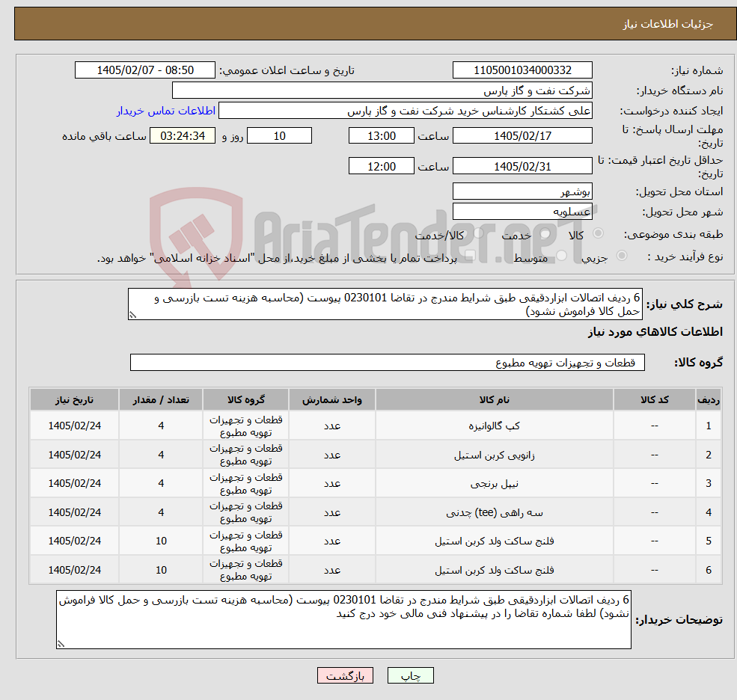Click the remaining days field showing 10
The width and height of the screenshot is (737, 700).
tap(279, 136)
